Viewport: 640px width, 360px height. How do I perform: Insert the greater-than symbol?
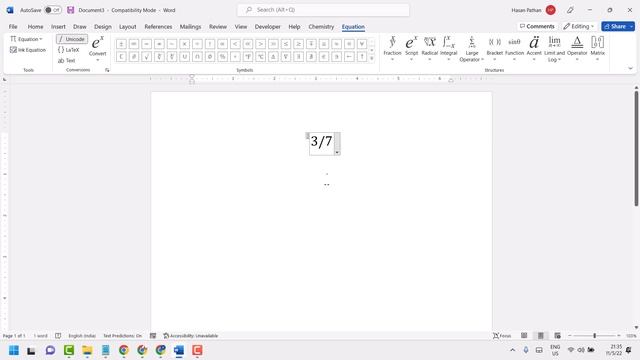tap(261, 44)
